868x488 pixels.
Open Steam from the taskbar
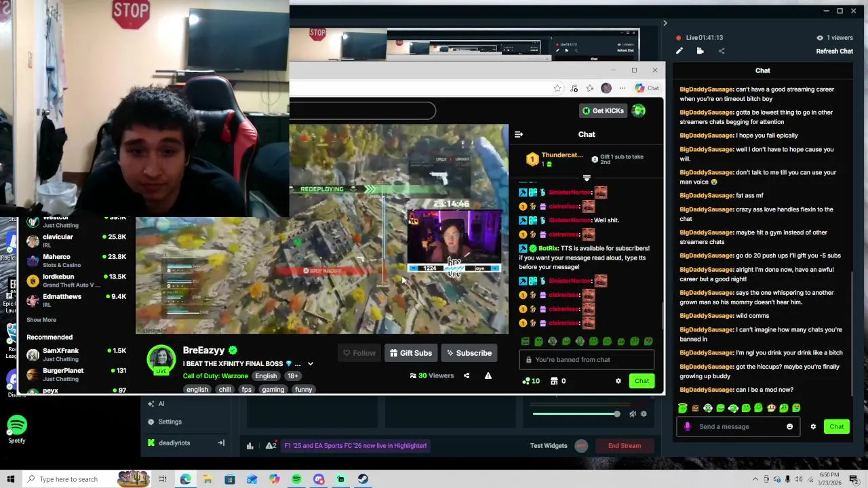click(x=363, y=479)
